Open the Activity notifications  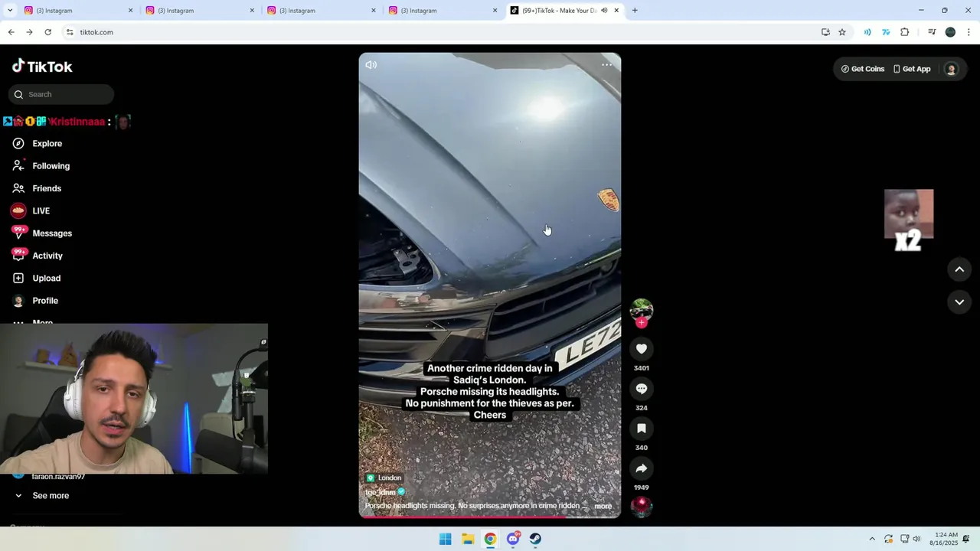[x=47, y=256]
